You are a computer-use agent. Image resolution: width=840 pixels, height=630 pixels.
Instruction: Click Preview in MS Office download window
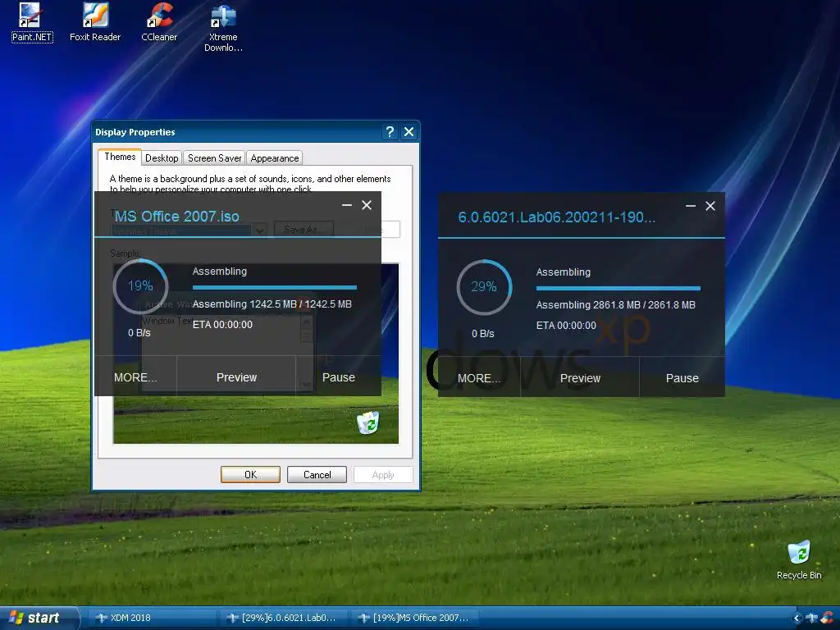click(x=236, y=377)
